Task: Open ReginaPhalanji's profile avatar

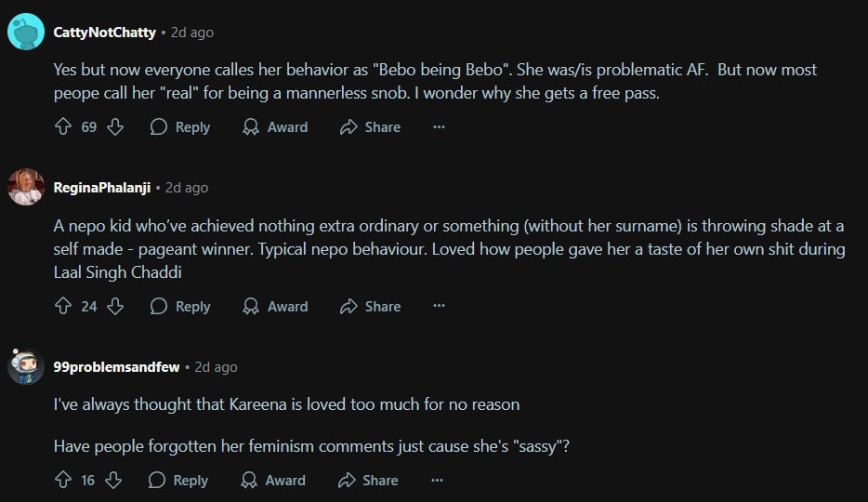Action: click(26, 187)
